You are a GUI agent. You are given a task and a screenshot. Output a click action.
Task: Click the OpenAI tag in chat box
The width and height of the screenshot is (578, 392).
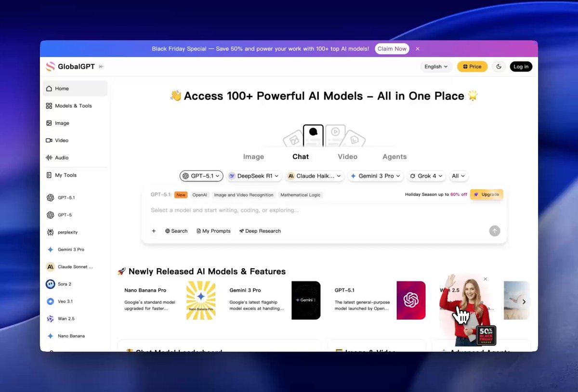(x=199, y=195)
